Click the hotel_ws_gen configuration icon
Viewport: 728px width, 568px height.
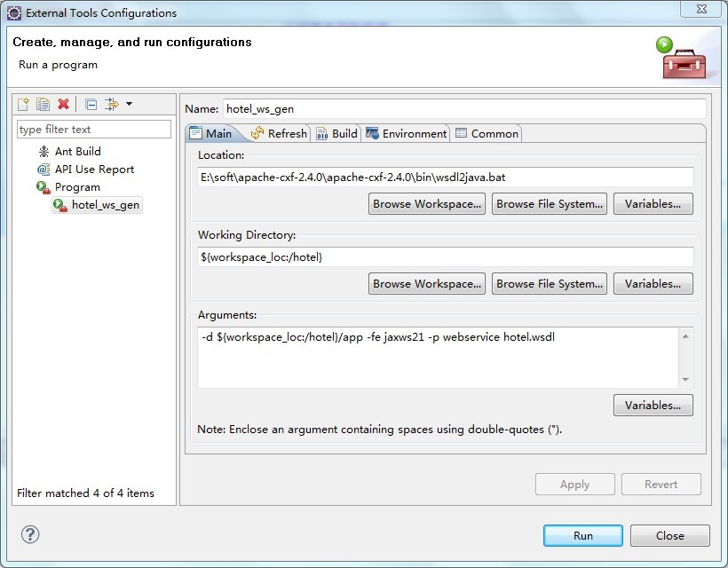[x=59, y=205]
